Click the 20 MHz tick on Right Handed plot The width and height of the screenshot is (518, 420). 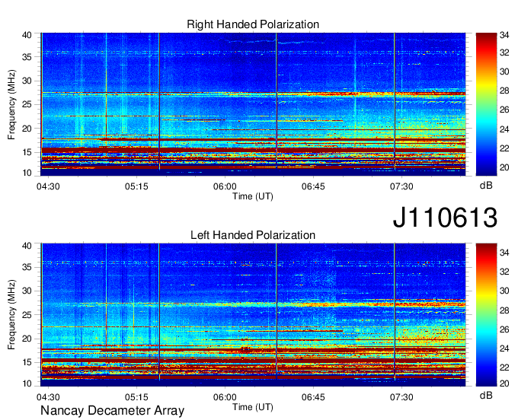27,129
